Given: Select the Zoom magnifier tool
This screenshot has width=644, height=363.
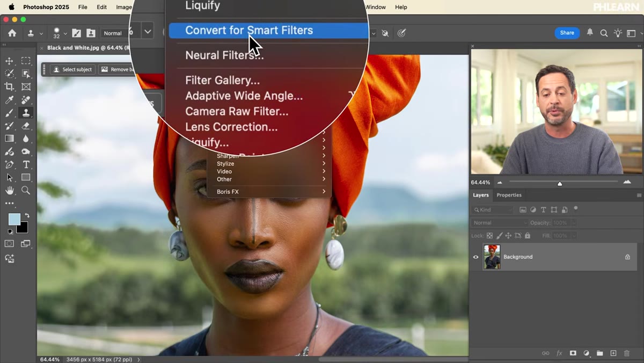Looking at the screenshot, I should tap(26, 190).
